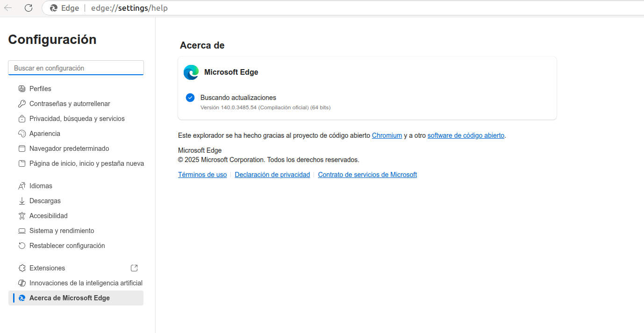Select Idiomas in the sidebar
The width and height of the screenshot is (644, 333).
(x=41, y=185)
